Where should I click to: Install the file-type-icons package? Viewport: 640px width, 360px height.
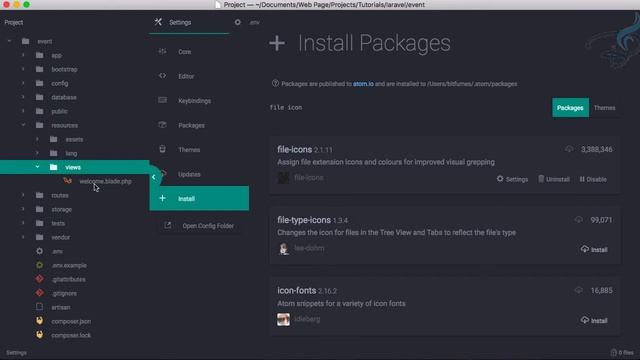(594, 249)
